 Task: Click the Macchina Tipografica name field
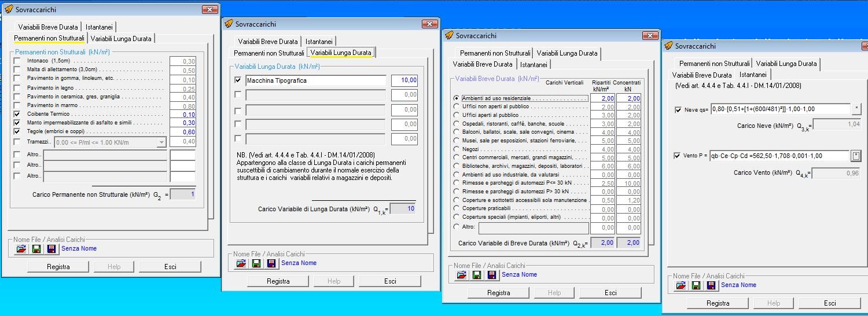click(315, 81)
